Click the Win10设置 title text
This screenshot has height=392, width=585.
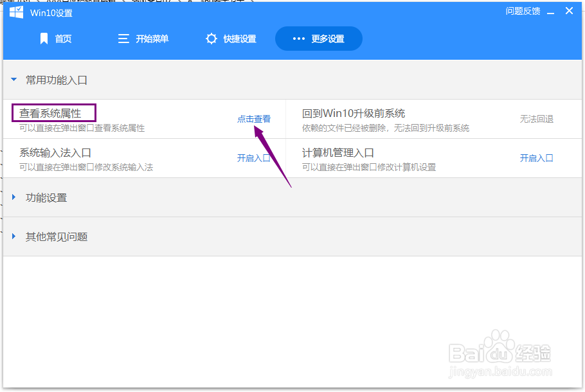click(51, 13)
